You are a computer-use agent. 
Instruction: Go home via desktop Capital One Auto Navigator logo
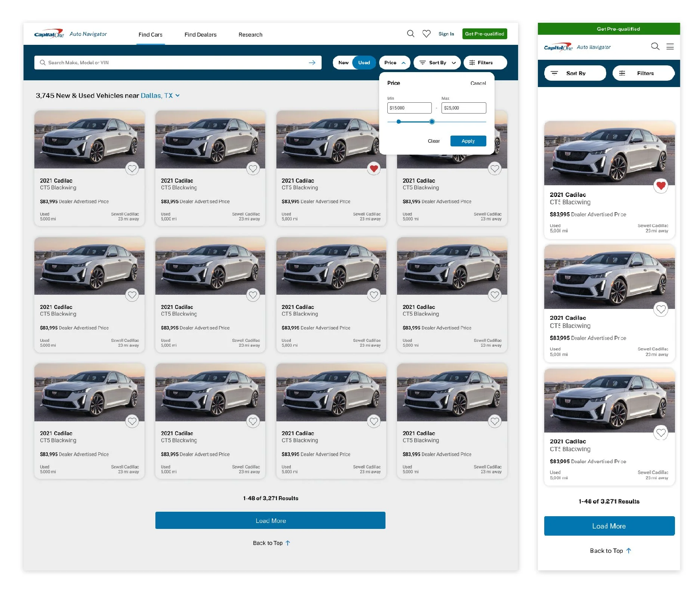(x=71, y=34)
